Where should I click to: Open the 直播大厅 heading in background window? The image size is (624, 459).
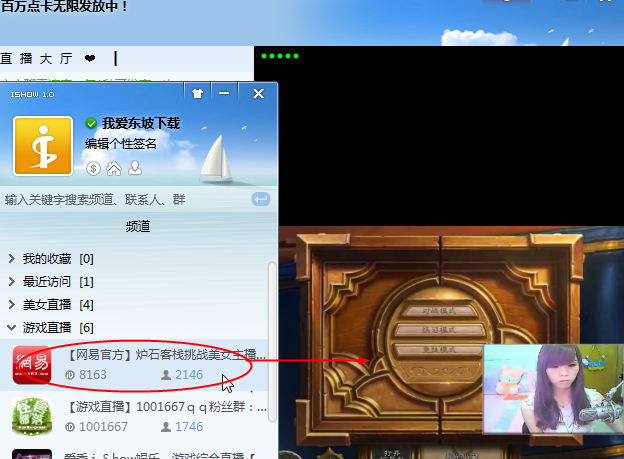[37, 59]
